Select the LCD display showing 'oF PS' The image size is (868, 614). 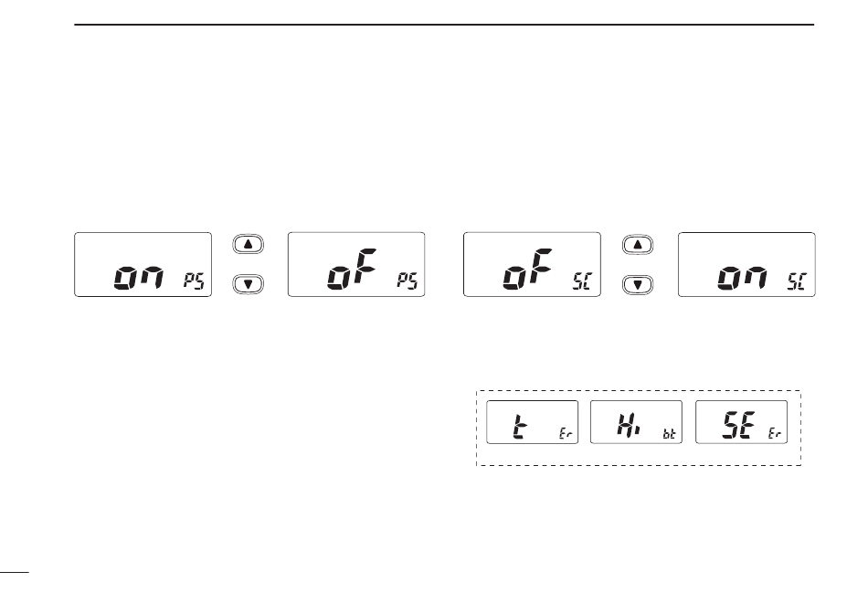click(356, 265)
